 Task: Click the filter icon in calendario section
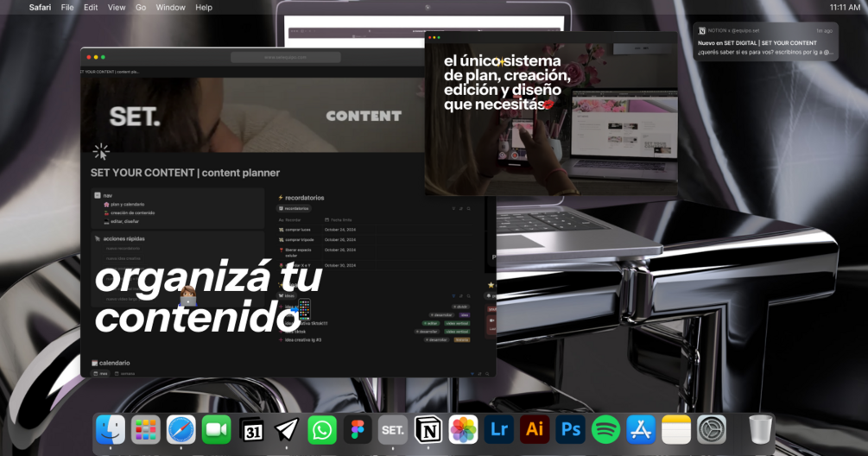click(x=472, y=374)
